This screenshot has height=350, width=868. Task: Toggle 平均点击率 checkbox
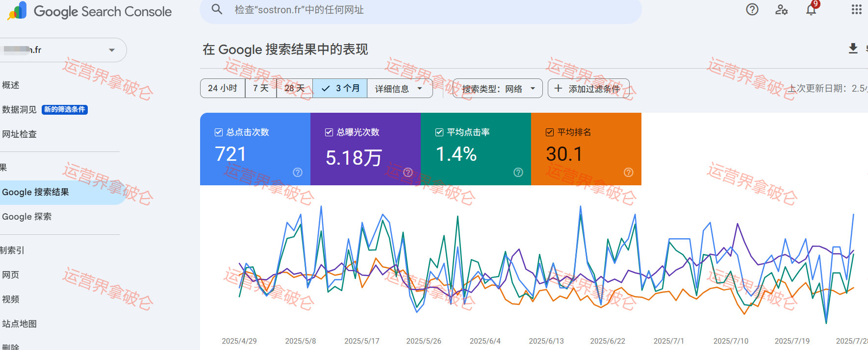pyautogui.click(x=439, y=132)
